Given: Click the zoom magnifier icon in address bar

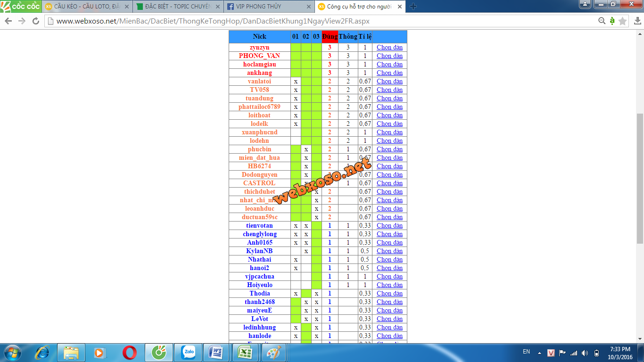Looking at the screenshot, I should [602, 21].
